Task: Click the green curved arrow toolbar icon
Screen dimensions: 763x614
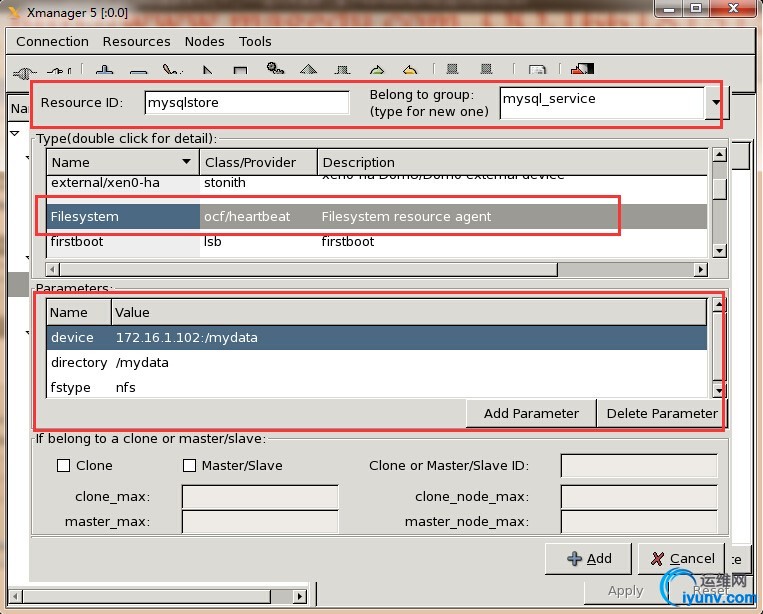Action: (377, 70)
